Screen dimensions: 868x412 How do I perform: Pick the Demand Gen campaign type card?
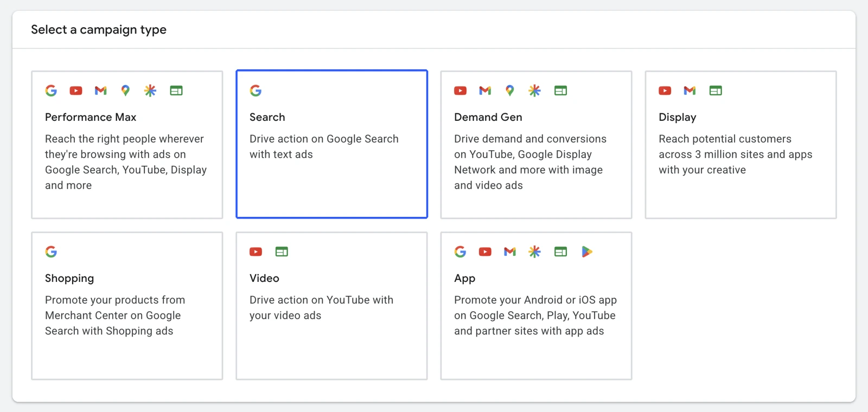pyautogui.click(x=537, y=145)
